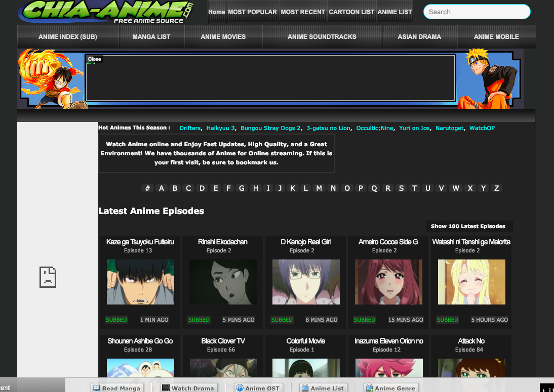554x392 pixels.
Task: Open the Narutoget link
Action: pyautogui.click(x=449, y=128)
